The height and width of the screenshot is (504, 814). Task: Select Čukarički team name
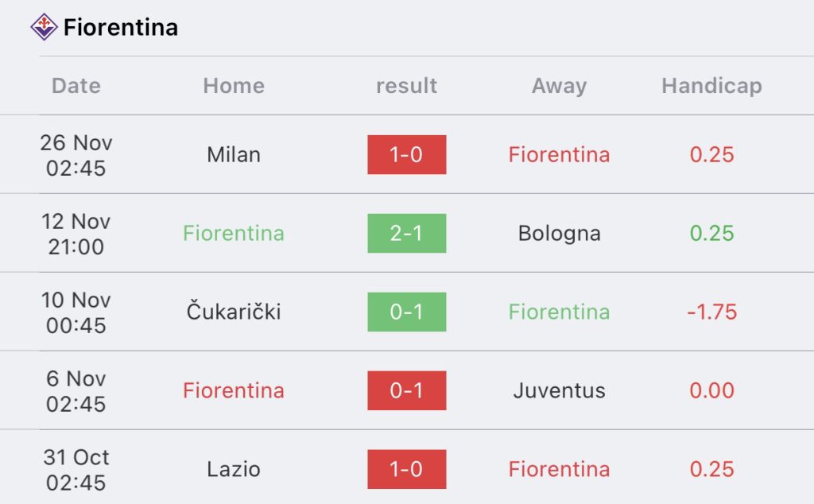(234, 312)
